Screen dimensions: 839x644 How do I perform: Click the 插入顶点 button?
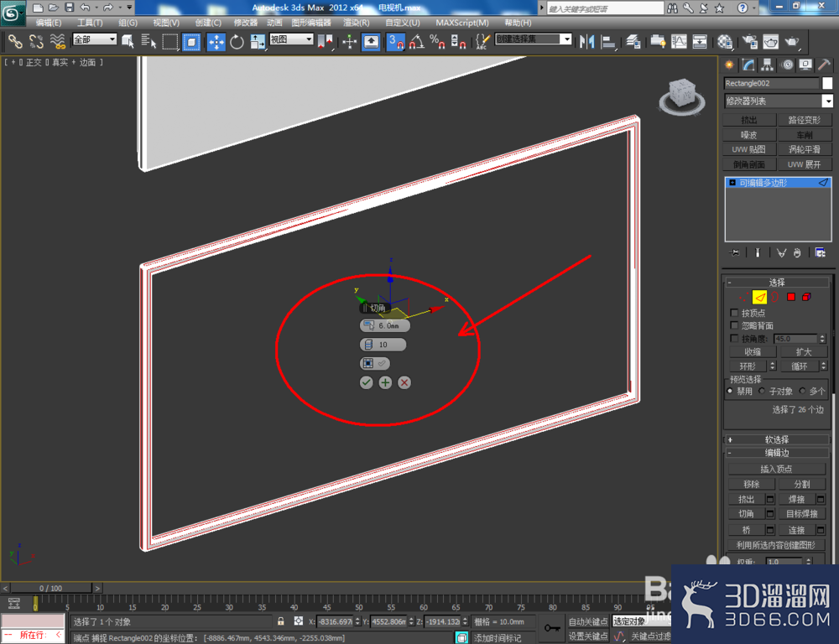pyautogui.click(x=776, y=469)
